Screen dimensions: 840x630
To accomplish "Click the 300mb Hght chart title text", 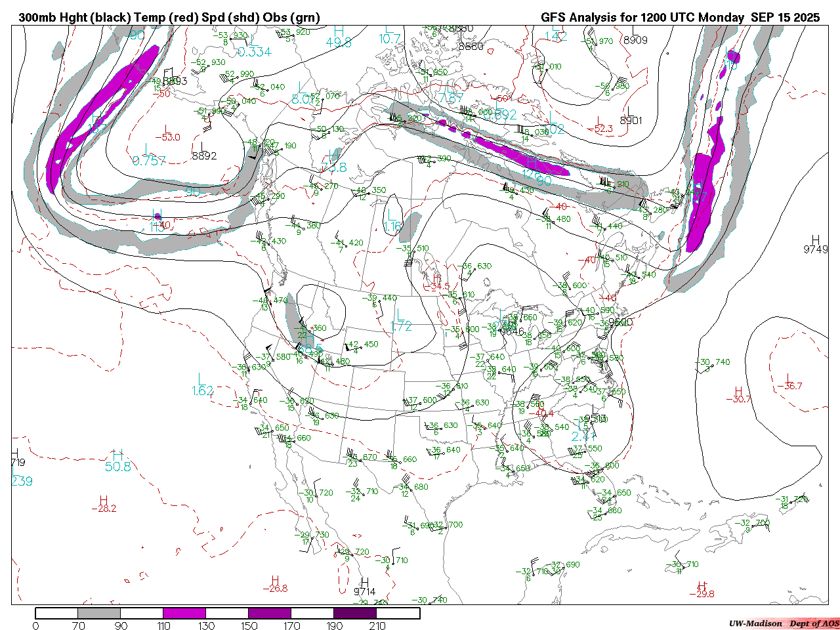I will pyautogui.click(x=169, y=18).
